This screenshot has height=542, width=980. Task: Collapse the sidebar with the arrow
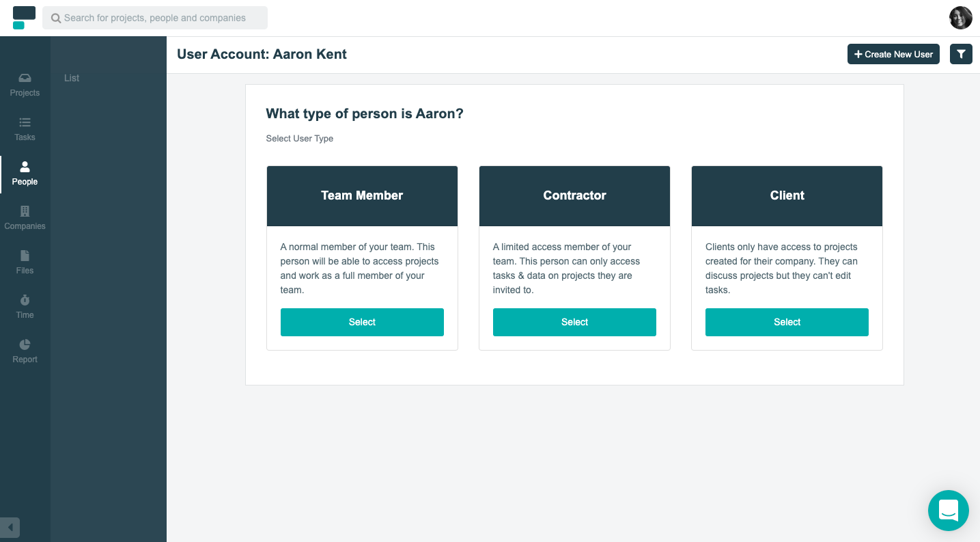coord(10,528)
